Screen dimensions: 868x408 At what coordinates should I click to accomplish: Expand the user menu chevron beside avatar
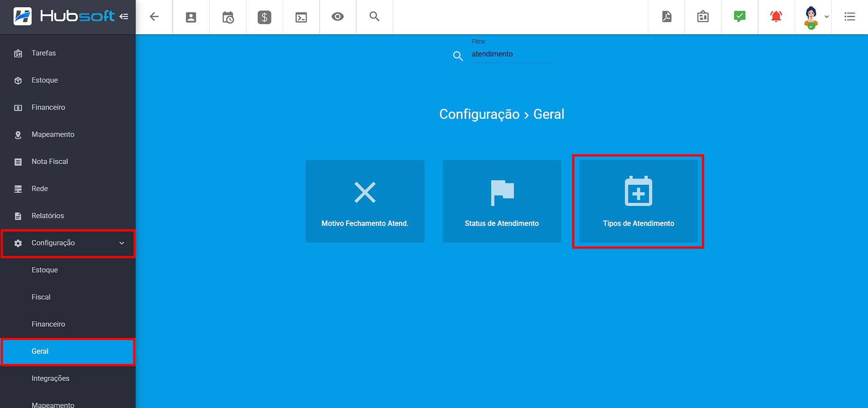tap(827, 17)
